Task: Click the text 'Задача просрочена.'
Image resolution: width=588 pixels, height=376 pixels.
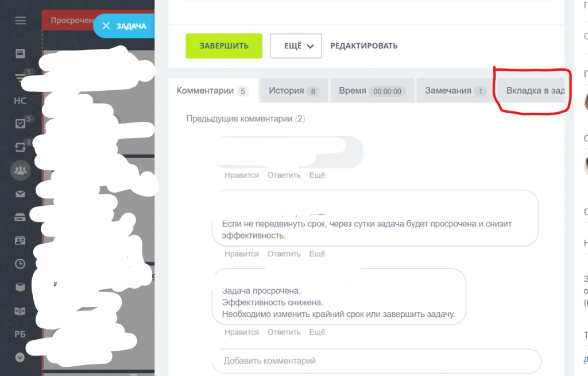Action: (261, 291)
